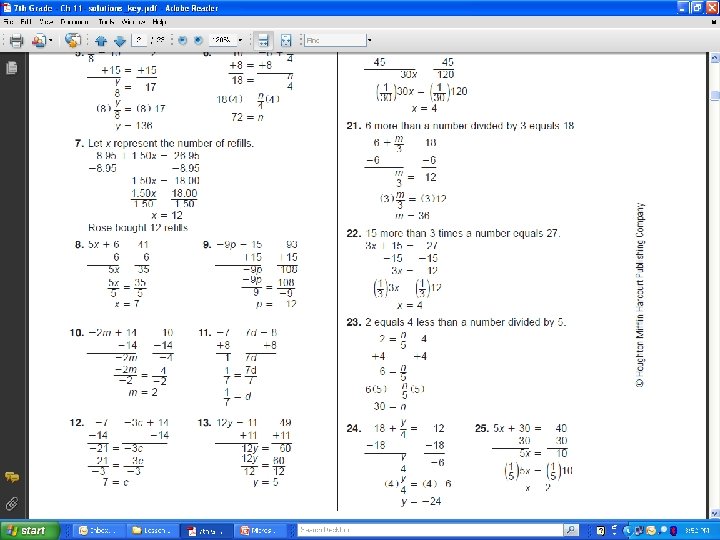The height and width of the screenshot is (540, 720).
Task: Open the Pages navigation panel icon
Action: 12,68
